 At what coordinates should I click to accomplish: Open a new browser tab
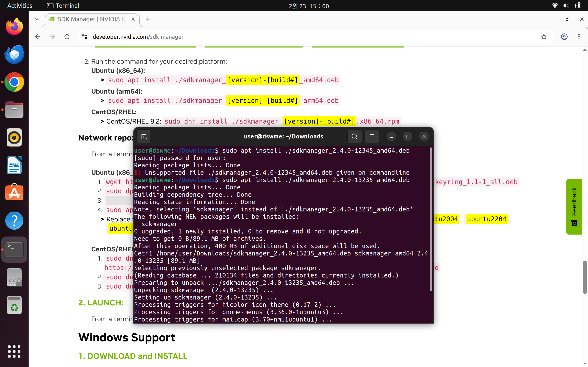(148, 19)
